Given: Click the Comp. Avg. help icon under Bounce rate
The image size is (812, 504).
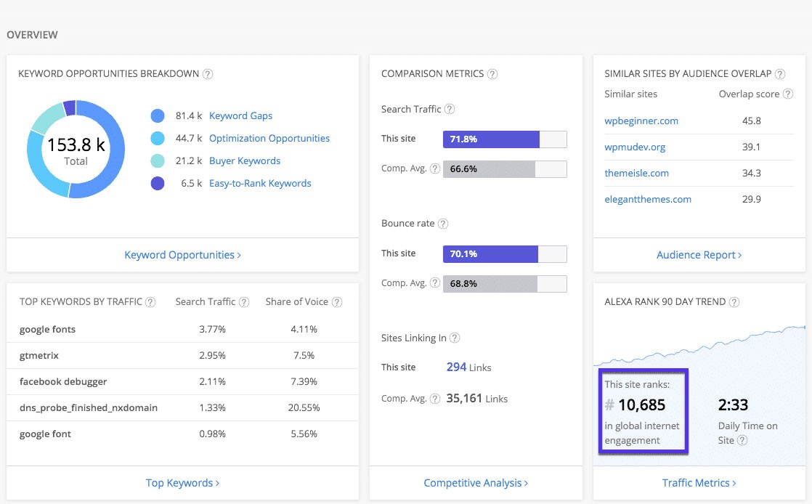Looking at the screenshot, I should coord(435,283).
